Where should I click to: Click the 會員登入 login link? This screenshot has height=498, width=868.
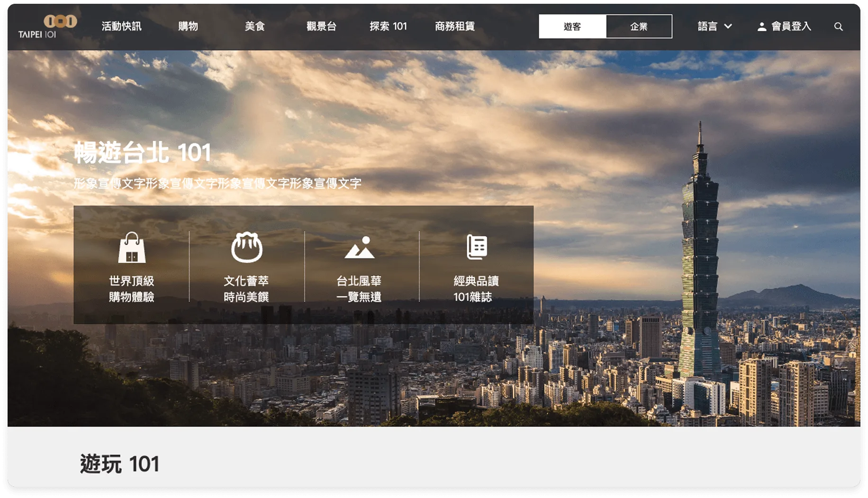pos(791,27)
